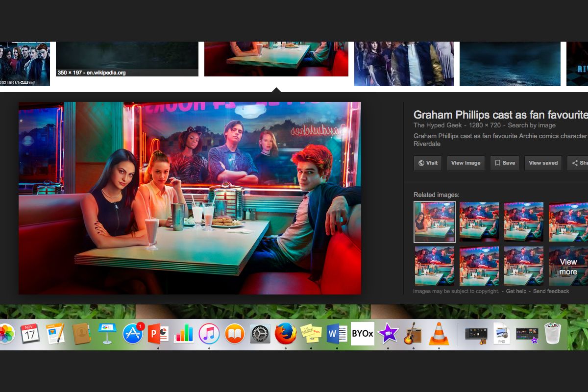The width and height of the screenshot is (588, 392).
Task: Click the Share button
Action: [x=578, y=163]
